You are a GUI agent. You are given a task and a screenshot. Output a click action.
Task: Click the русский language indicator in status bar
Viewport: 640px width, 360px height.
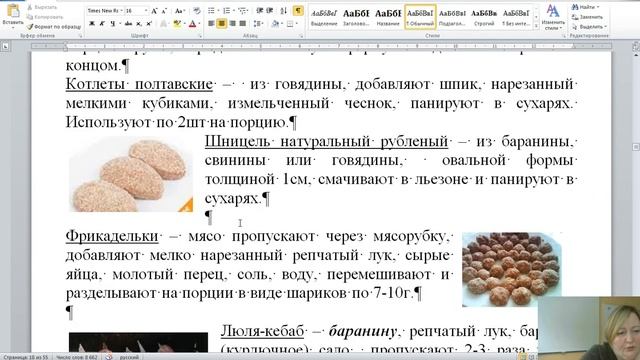[x=129, y=357]
